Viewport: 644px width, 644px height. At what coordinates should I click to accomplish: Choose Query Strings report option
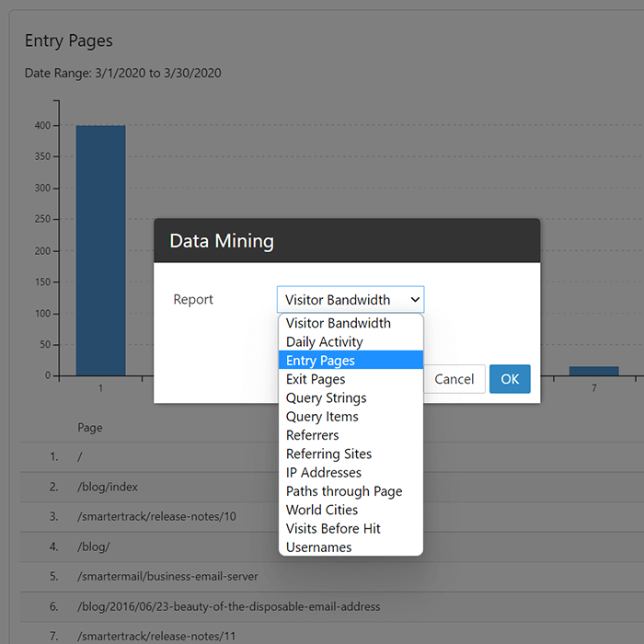tap(351, 397)
